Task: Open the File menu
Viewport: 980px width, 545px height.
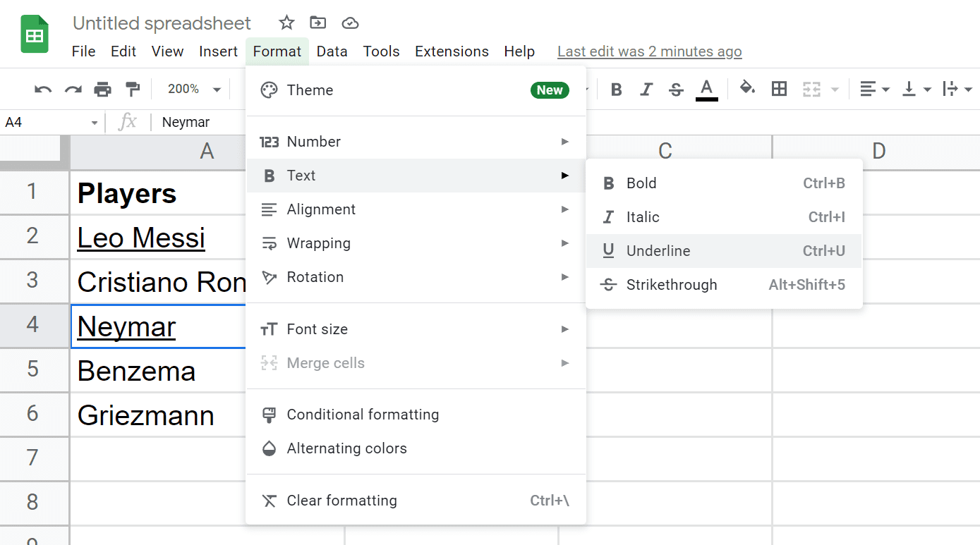Action: tap(84, 51)
